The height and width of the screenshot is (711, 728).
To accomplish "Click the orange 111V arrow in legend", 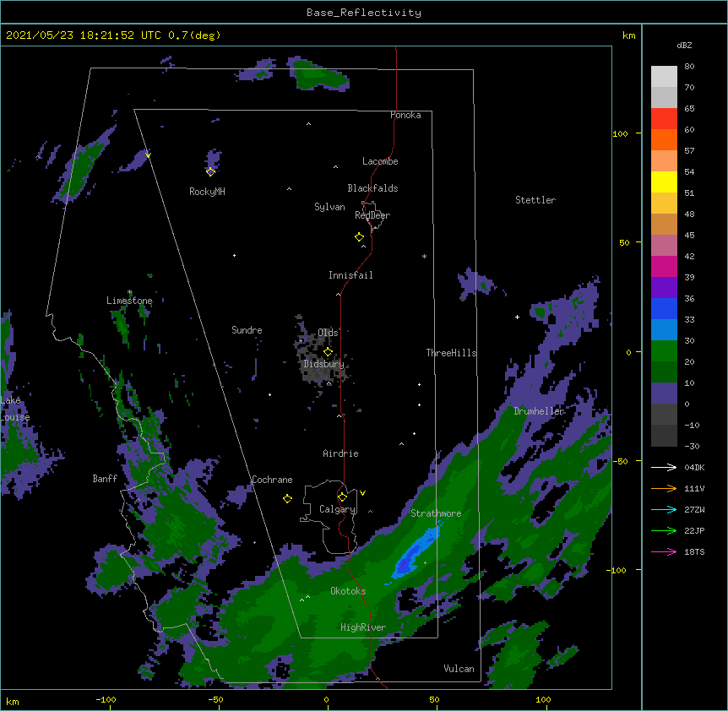I will point(664,488).
